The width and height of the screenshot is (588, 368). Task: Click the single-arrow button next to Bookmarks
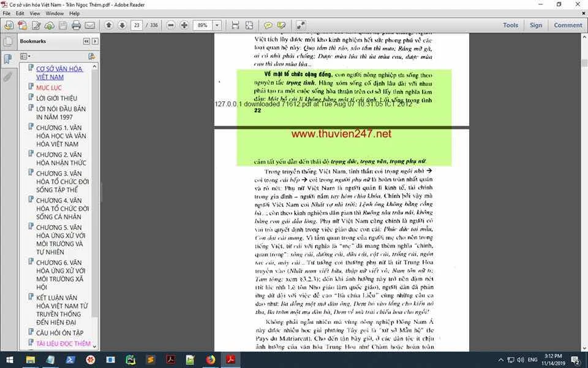pos(96,41)
